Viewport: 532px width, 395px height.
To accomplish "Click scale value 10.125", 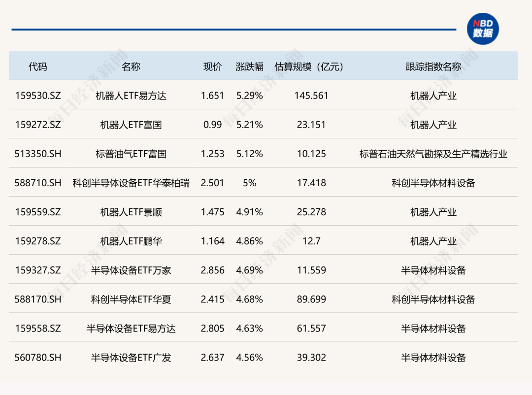I will (x=311, y=154).
